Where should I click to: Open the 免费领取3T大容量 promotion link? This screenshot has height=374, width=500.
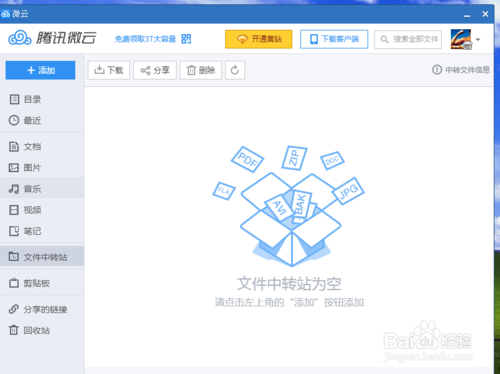click(145, 39)
